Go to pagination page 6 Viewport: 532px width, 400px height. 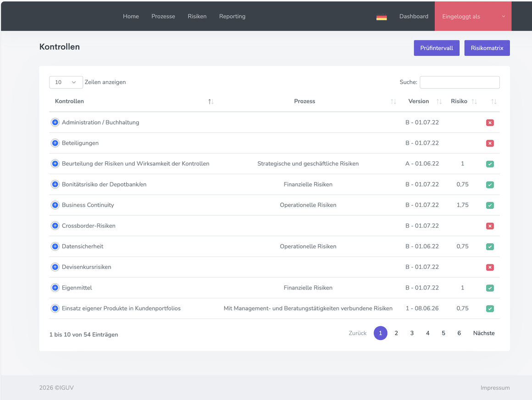pyautogui.click(x=459, y=333)
